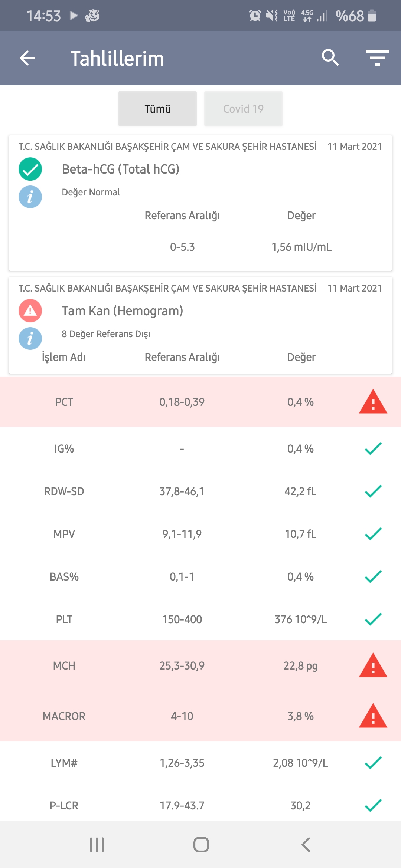Select the RDW-SD result row
The image size is (401, 868).
point(200,491)
